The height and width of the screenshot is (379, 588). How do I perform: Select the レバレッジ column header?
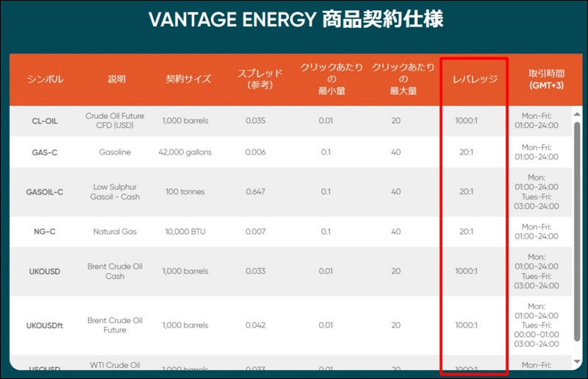tap(473, 79)
